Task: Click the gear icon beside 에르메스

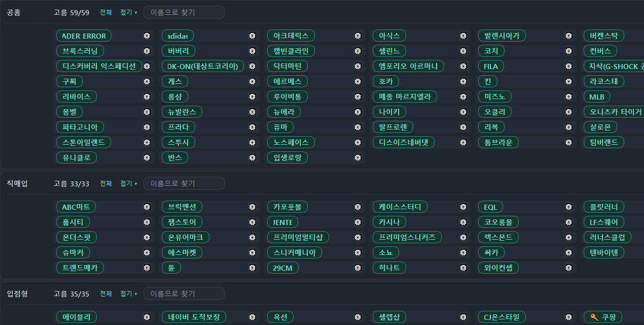Action: (x=358, y=81)
